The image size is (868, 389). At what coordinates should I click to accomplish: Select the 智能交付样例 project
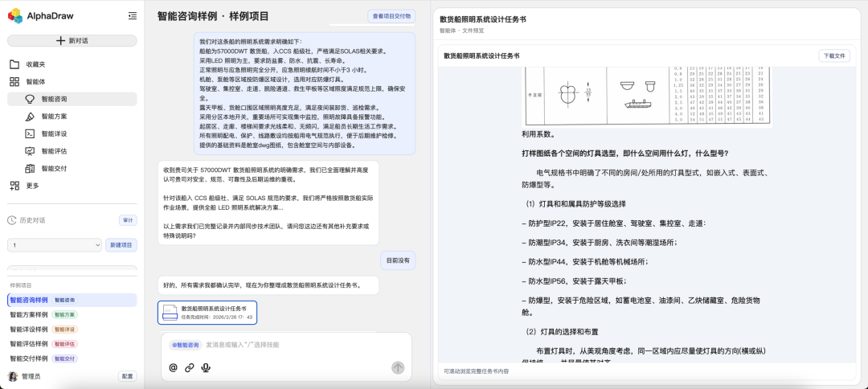[72, 358]
